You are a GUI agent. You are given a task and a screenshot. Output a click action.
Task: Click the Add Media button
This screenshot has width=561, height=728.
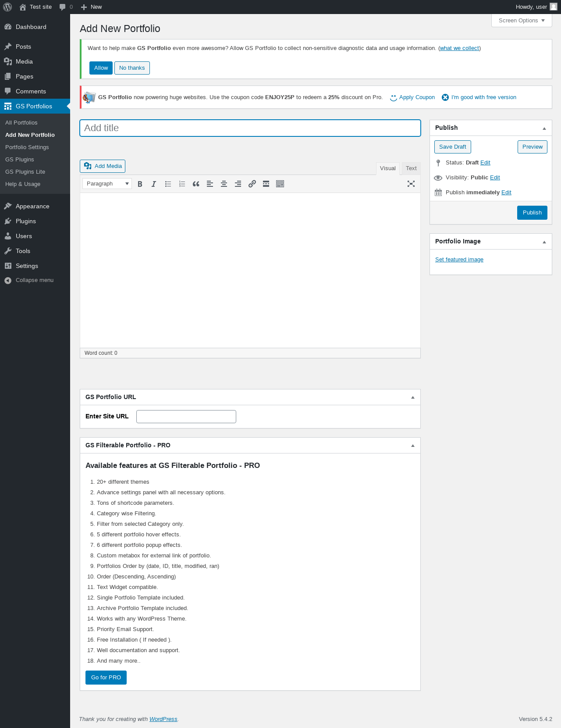103,166
